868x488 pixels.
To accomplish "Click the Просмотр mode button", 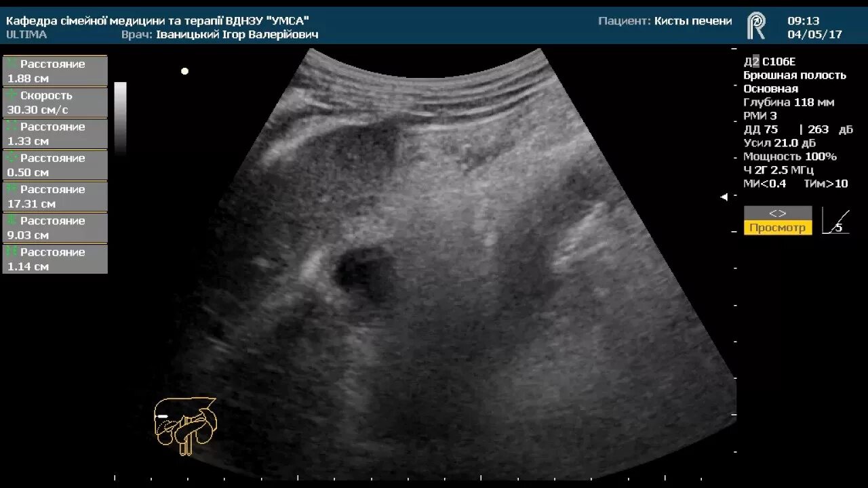I will [x=778, y=228].
